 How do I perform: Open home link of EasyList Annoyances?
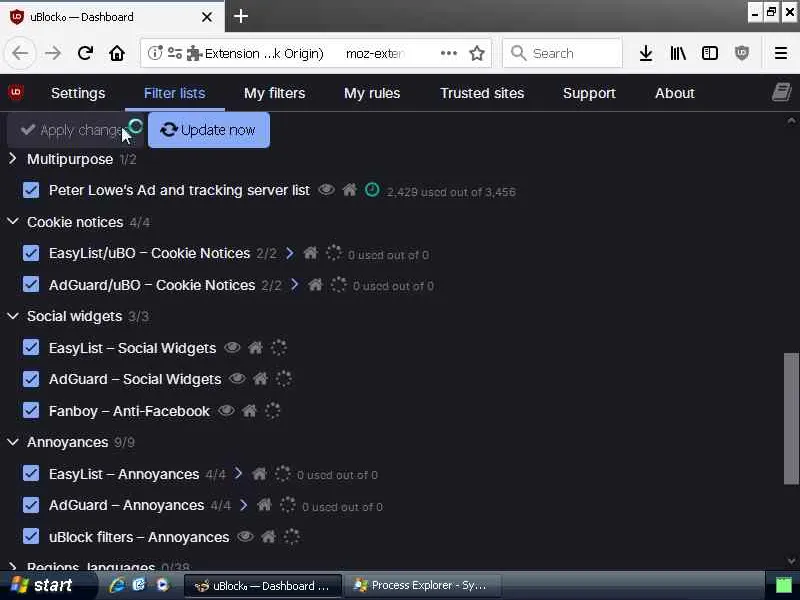click(x=259, y=473)
